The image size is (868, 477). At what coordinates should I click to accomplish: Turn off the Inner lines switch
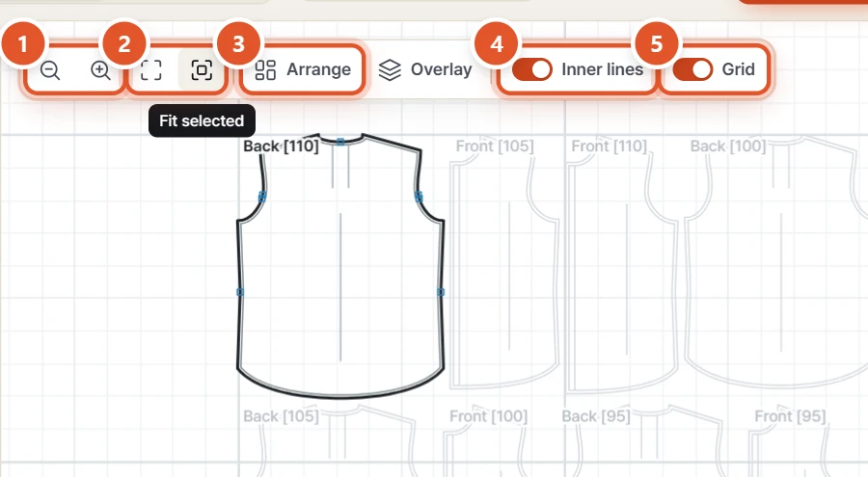(x=532, y=69)
